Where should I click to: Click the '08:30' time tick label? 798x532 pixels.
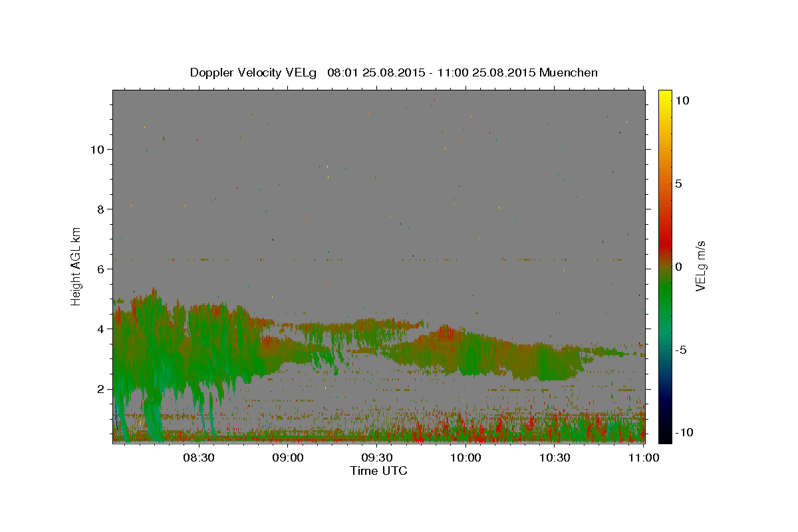click(x=198, y=458)
